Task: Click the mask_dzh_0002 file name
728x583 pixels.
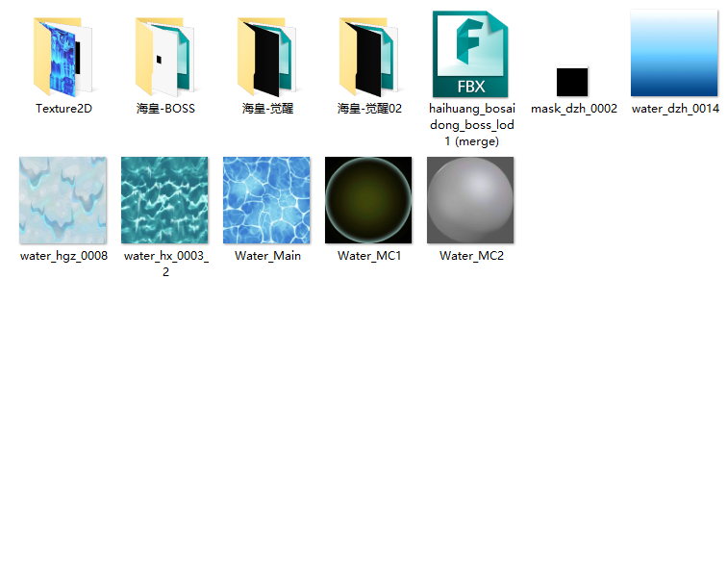Action: 574,109
